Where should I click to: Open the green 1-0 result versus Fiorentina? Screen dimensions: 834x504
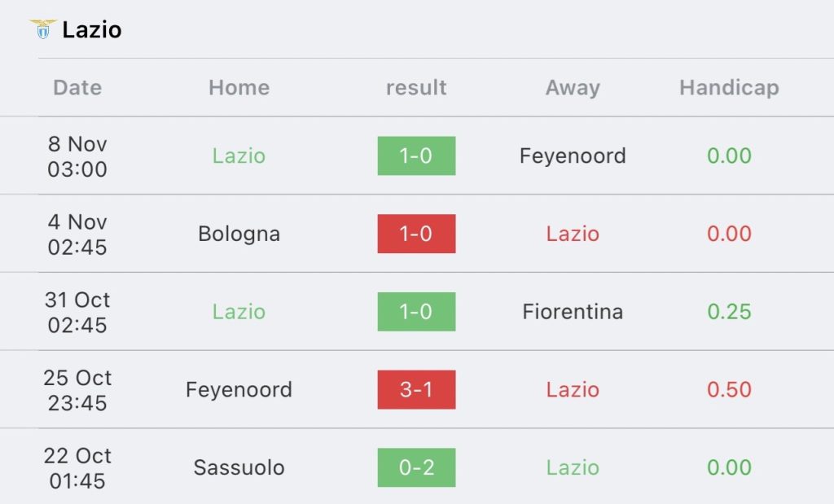tap(416, 312)
